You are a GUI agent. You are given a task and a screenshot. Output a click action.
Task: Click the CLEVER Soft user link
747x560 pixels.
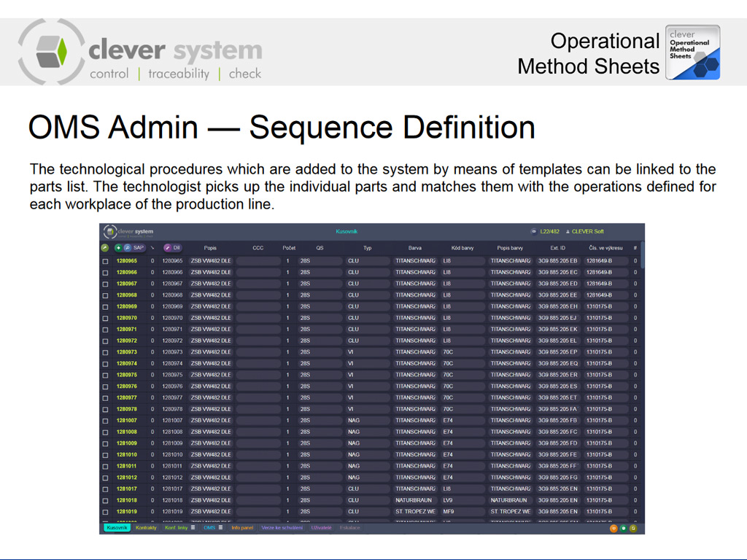pos(587,231)
